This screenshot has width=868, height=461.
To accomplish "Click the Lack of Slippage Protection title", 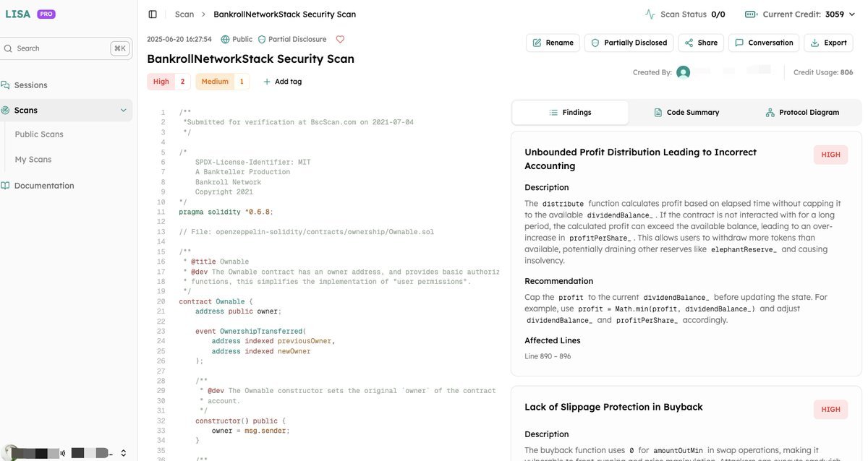I will [613, 407].
